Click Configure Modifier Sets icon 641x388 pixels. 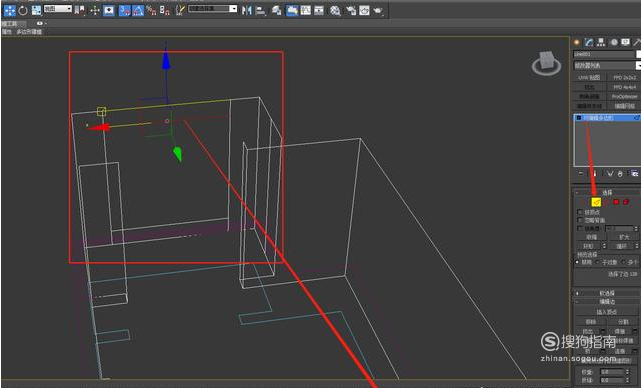635,174
